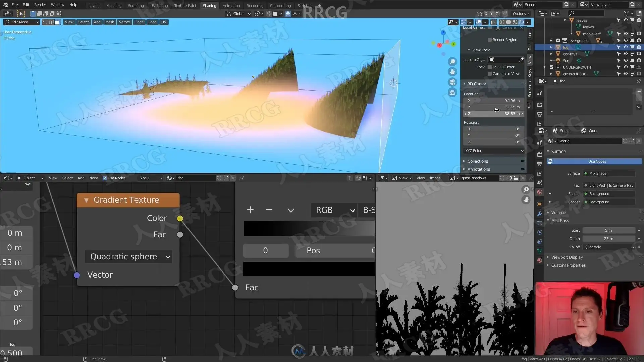This screenshot has width=644, height=362.
Task: Switch to orthographic grid view icon
Action: coord(452,93)
